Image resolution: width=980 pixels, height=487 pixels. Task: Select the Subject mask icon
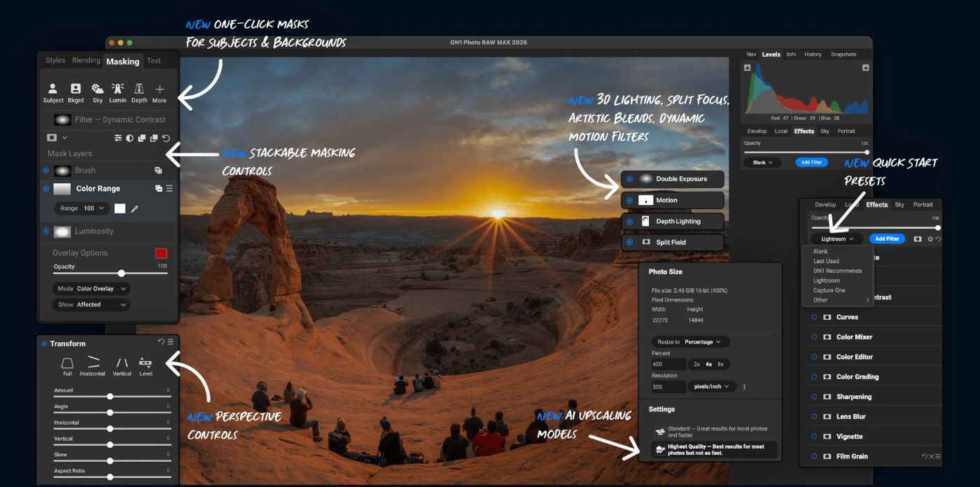pos(52,90)
